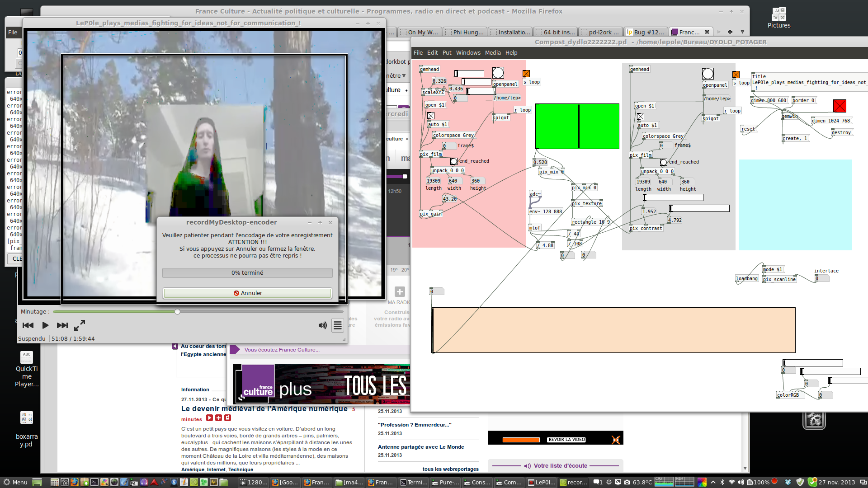Open the taskbar Menu button
868x488 pixels.
click(15, 482)
